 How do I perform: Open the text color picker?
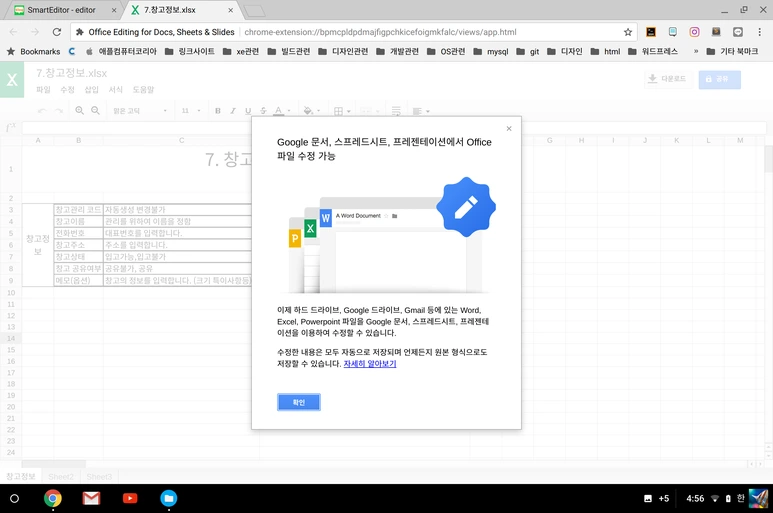click(x=282, y=111)
